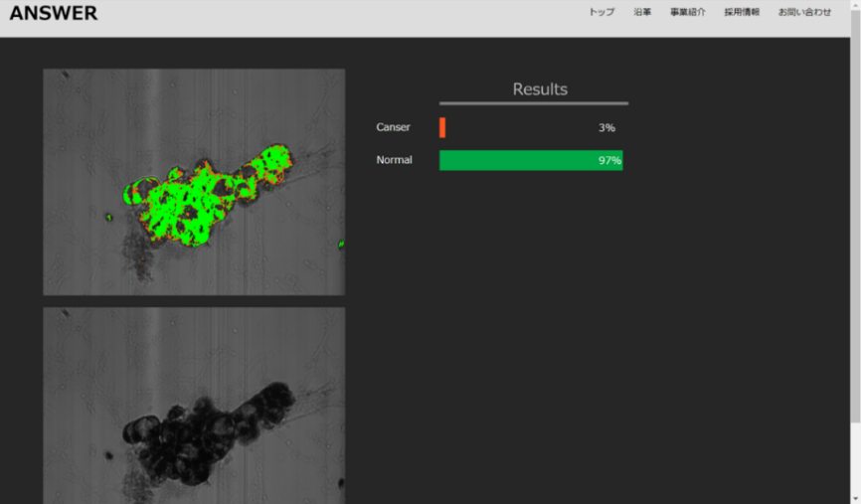Open the 事業紹介 menu item

pos(687,12)
